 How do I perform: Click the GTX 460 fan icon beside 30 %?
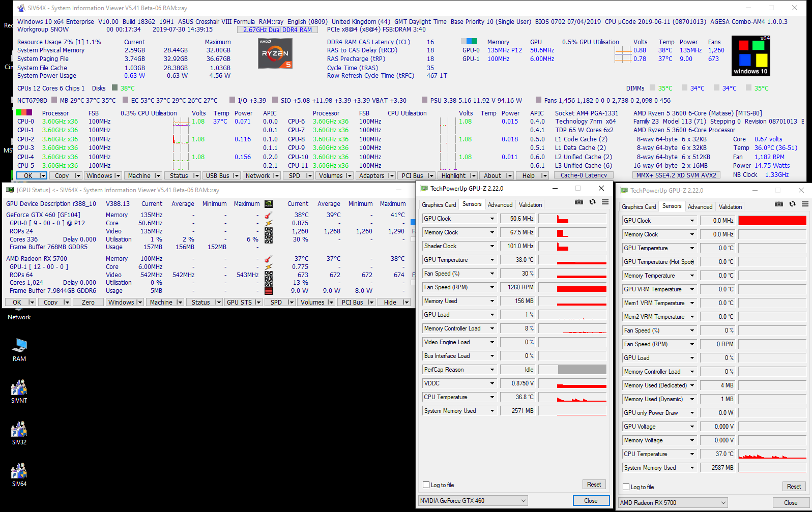269,239
